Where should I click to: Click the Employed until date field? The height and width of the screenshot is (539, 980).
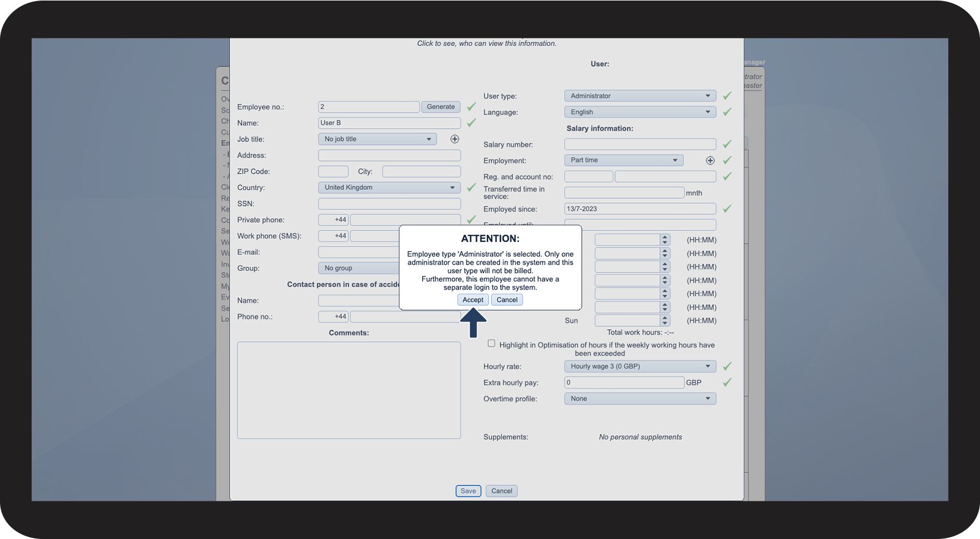coord(640,225)
